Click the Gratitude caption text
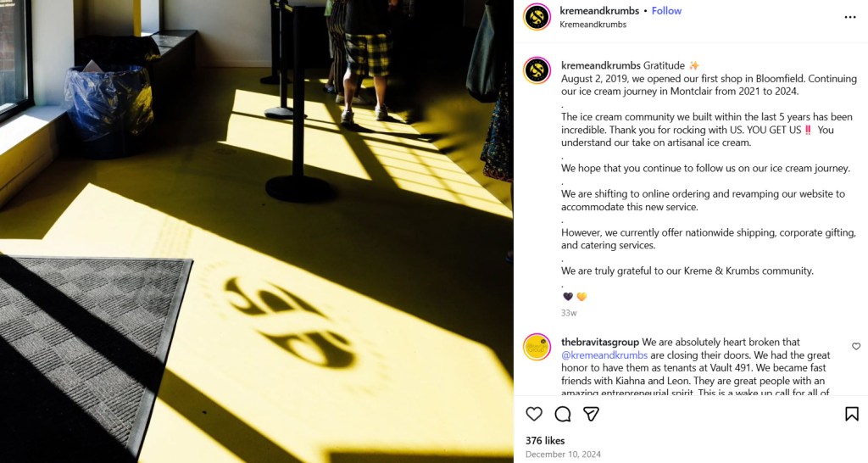Viewport: 868px width, 463px height. pos(664,65)
